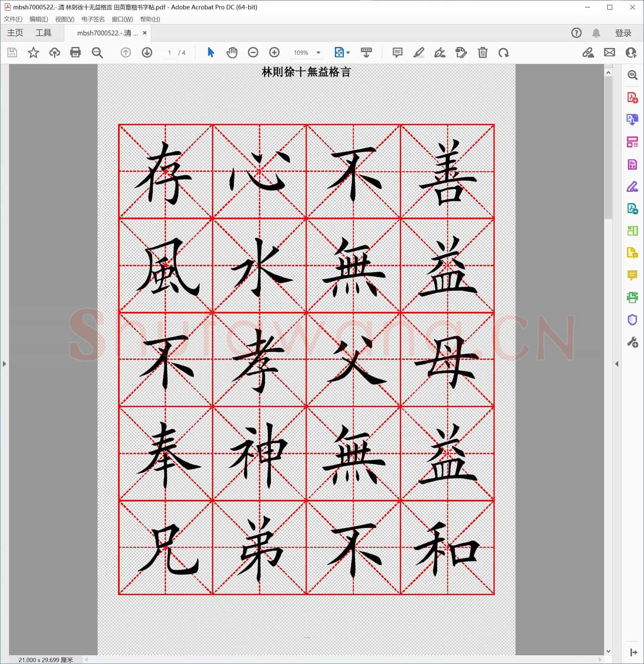Open the Protect tool in sidebar
Screen dimensions: 644x664
(632, 320)
